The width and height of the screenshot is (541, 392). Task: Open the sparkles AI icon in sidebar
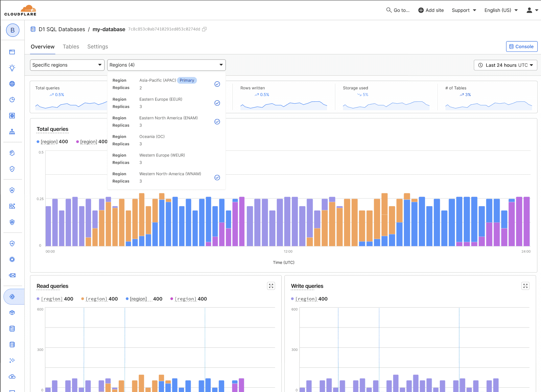point(12,360)
